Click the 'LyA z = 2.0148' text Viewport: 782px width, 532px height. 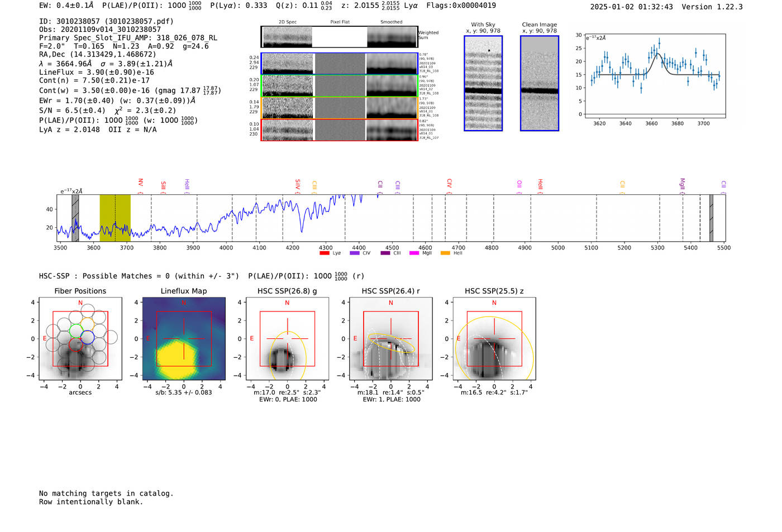coord(70,130)
